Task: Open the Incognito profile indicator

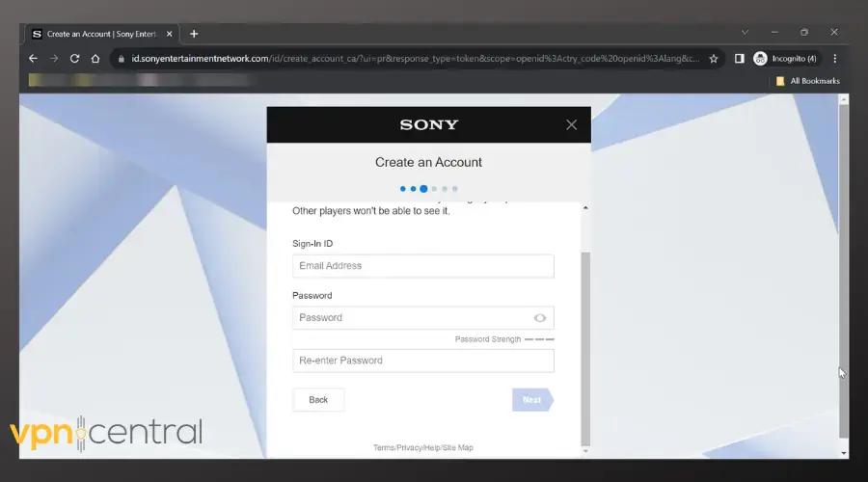Action: pyautogui.click(x=785, y=58)
